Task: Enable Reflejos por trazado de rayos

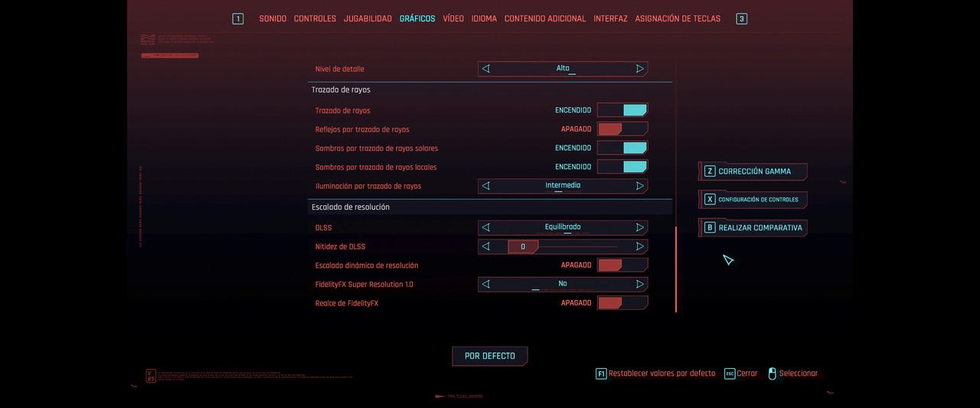Action: [622, 129]
